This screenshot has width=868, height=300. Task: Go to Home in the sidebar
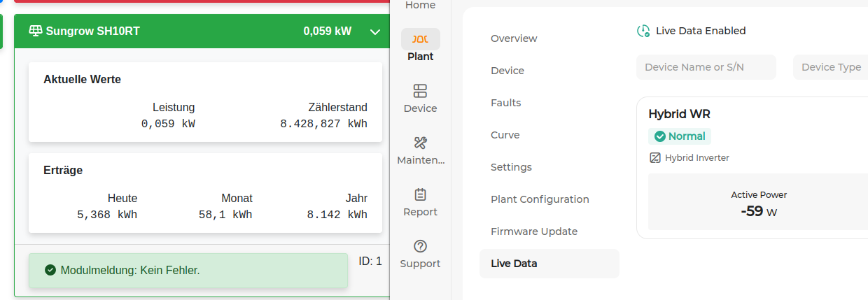pyautogui.click(x=420, y=6)
